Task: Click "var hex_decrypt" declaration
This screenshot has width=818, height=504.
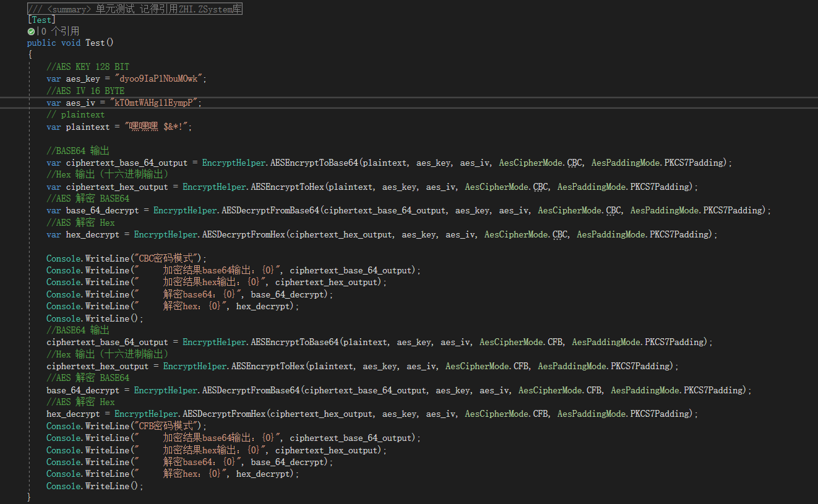Action: pos(83,234)
